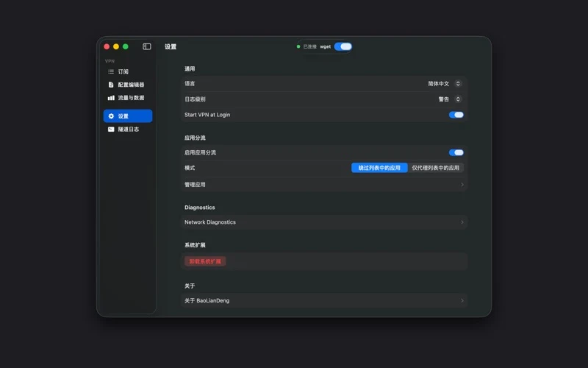588x368 pixels.
Task: Click the 订阅 list icon in sidebar
Action: pos(111,71)
